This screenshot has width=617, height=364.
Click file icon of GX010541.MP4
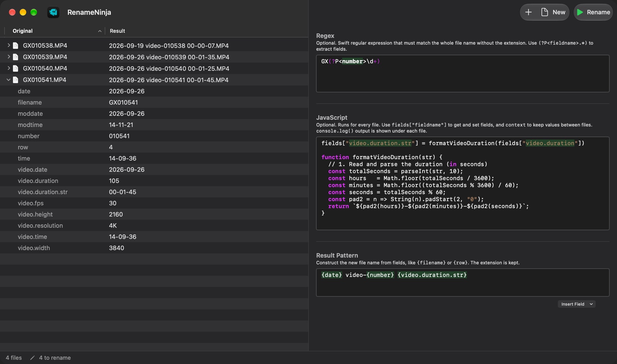[x=16, y=80]
